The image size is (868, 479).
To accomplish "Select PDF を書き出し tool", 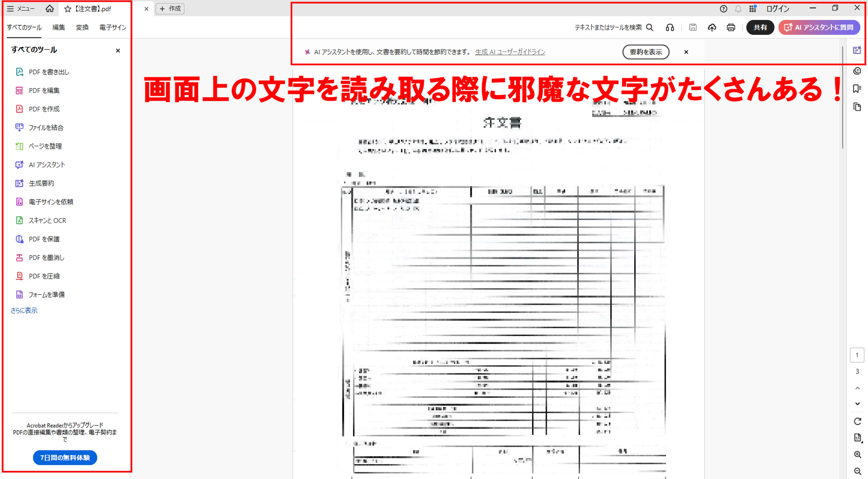I will coord(43,72).
